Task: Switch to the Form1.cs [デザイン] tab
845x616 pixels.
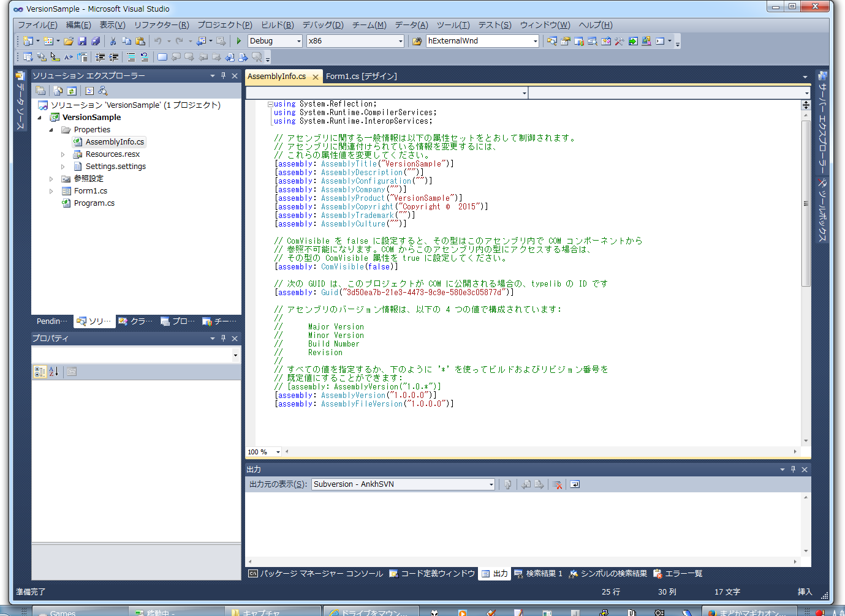Action: [x=362, y=77]
